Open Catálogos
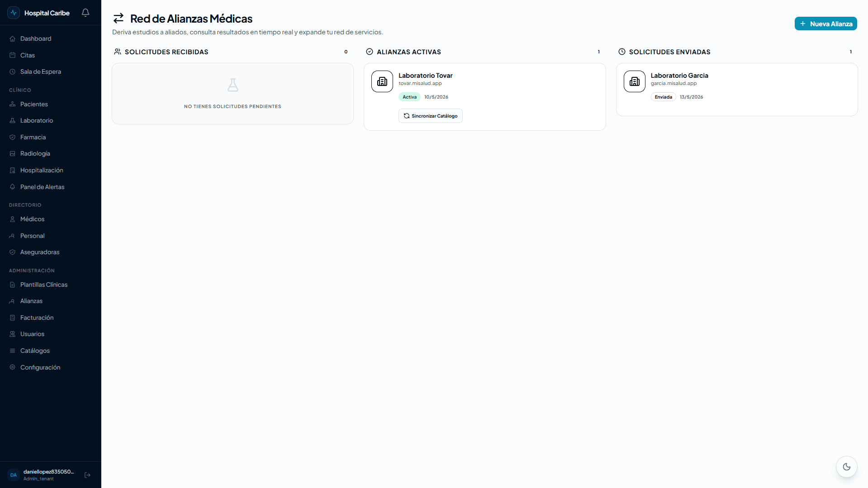The width and height of the screenshot is (868, 488). tap(51, 351)
